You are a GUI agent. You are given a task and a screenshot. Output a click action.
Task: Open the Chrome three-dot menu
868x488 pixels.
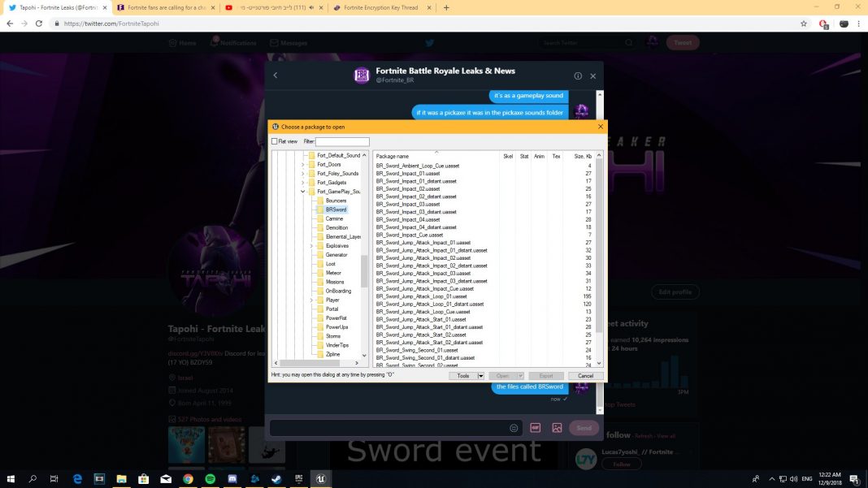[x=858, y=24]
